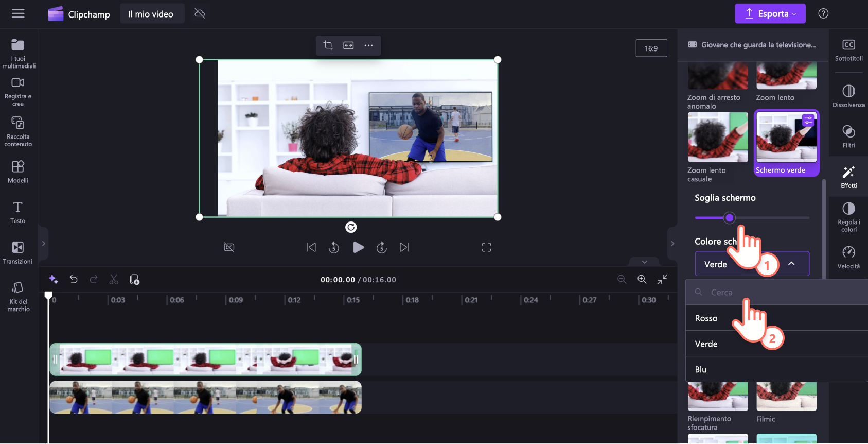Click the 0:15 timeline ruler mark
868x444 pixels.
(x=353, y=300)
